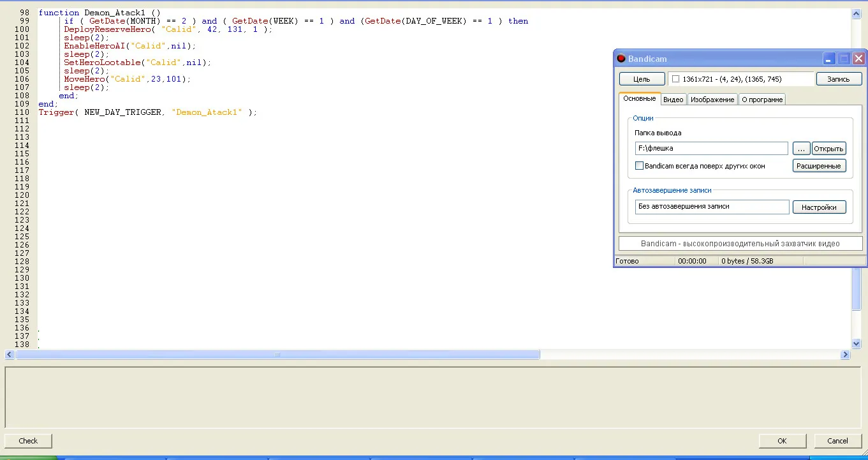The width and height of the screenshot is (868, 460).
Task: Click the capture size 1361x721 text
Action: click(x=732, y=79)
